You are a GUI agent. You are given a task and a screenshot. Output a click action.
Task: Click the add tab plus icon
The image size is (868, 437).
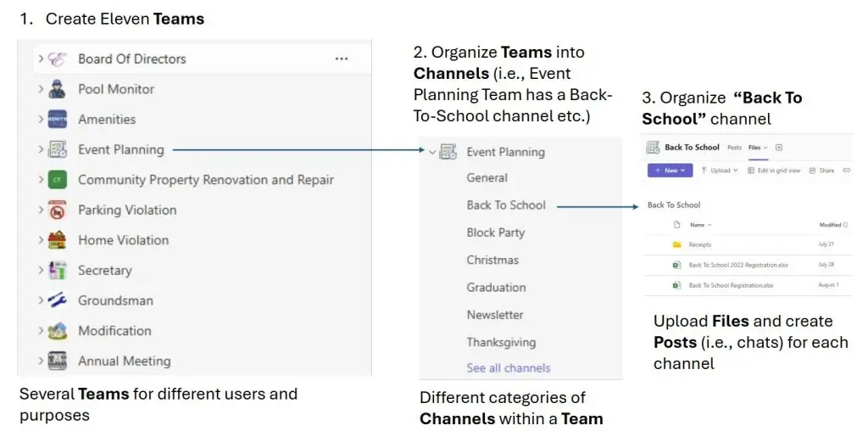point(779,148)
